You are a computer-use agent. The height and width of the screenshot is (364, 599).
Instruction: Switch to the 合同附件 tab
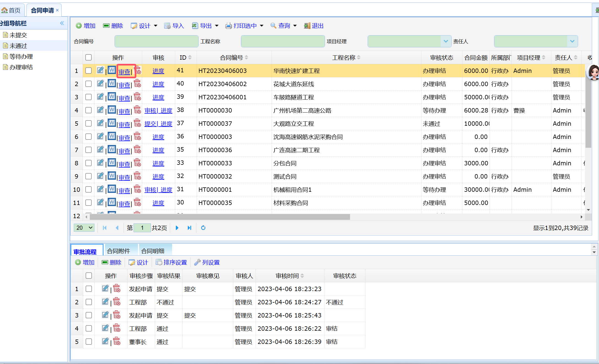coord(118,251)
